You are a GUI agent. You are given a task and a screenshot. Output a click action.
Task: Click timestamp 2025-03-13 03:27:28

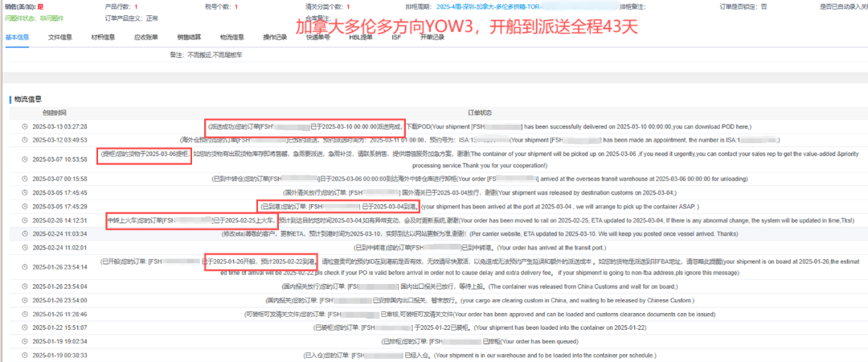pos(59,126)
